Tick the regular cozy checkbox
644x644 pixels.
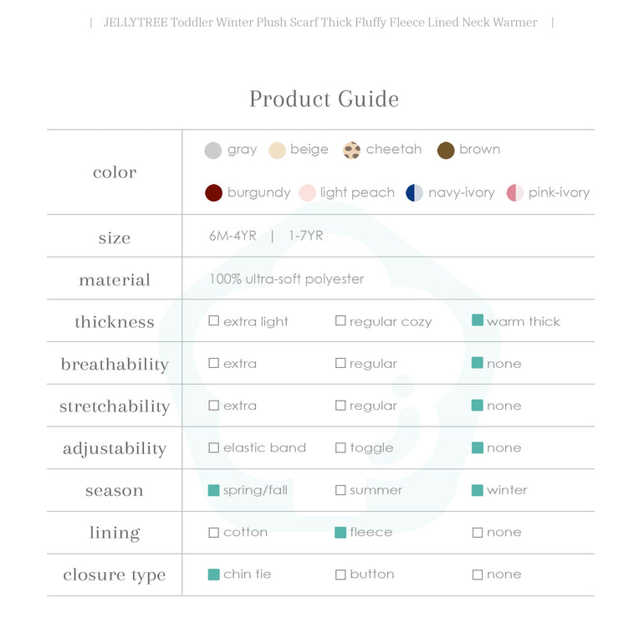(x=340, y=321)
